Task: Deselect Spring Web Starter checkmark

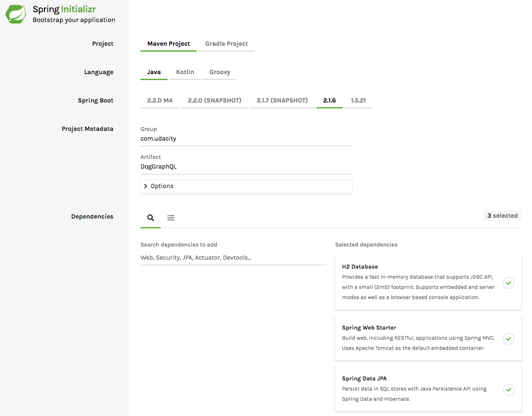Action: click(x=508, y=338)
